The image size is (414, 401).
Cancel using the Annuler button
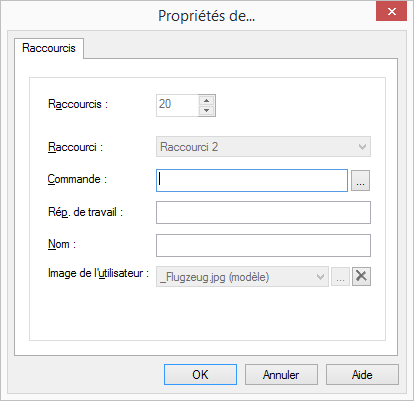[281, 374]
